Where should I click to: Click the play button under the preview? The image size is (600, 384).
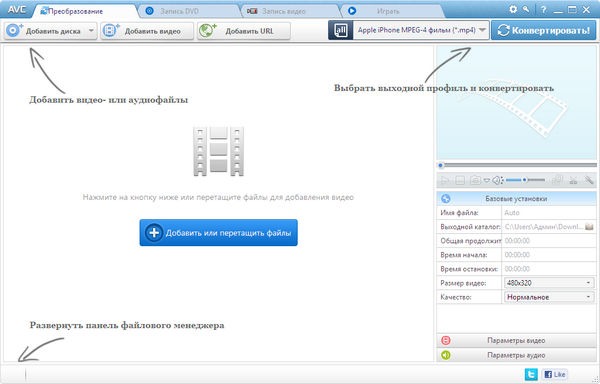(445, 180)
